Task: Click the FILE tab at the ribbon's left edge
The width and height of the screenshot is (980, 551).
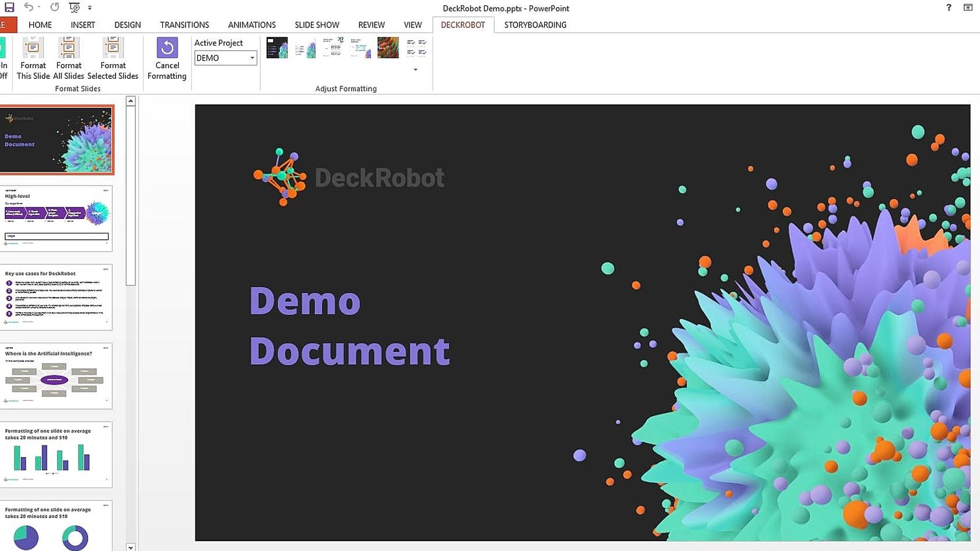Action: pyautogui.click(x=8, y=25)
